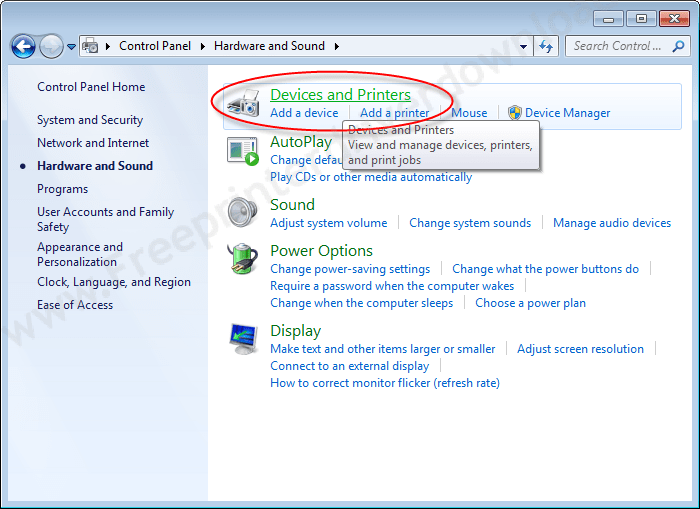The image size is (700, 509).
Task: Open Control Panel Home
Action: tap(91, 87)
